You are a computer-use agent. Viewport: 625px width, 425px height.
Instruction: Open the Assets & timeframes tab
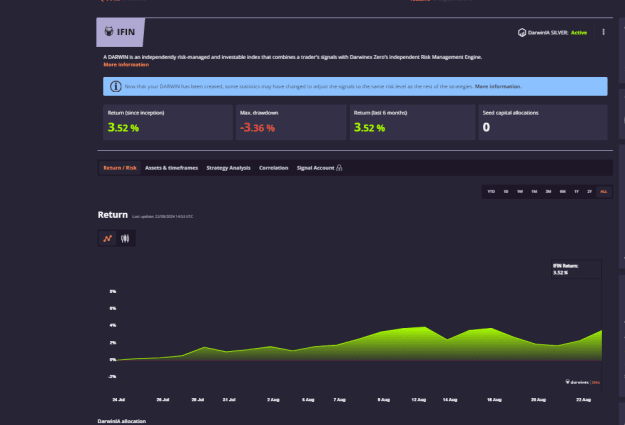click(171, 168)
